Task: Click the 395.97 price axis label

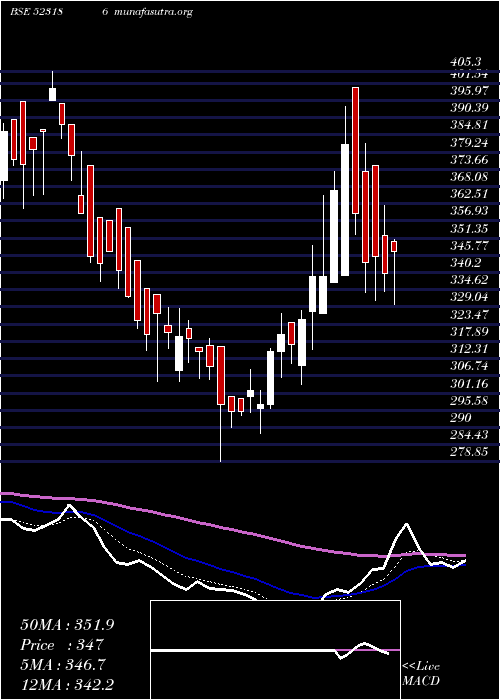Action: coord(469,91)
